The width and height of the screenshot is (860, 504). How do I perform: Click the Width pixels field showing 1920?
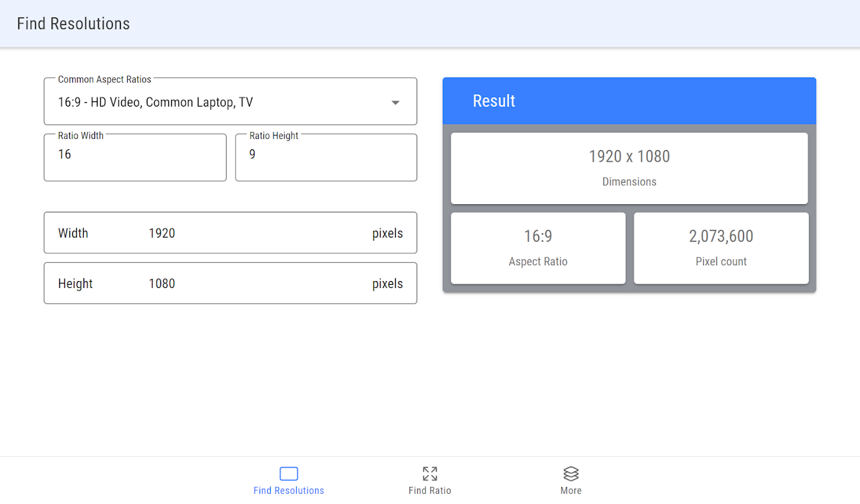click(x=231, y=233)
